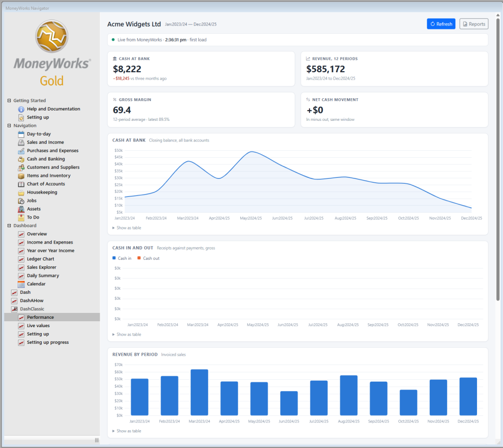This screenshot has width=503, height=448.
Task: Open Setting up under DashClassic
Action: pos(38,334)
